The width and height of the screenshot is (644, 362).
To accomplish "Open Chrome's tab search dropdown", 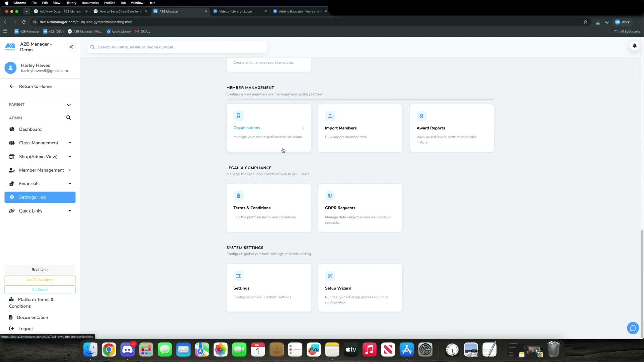I will point(26,11).
